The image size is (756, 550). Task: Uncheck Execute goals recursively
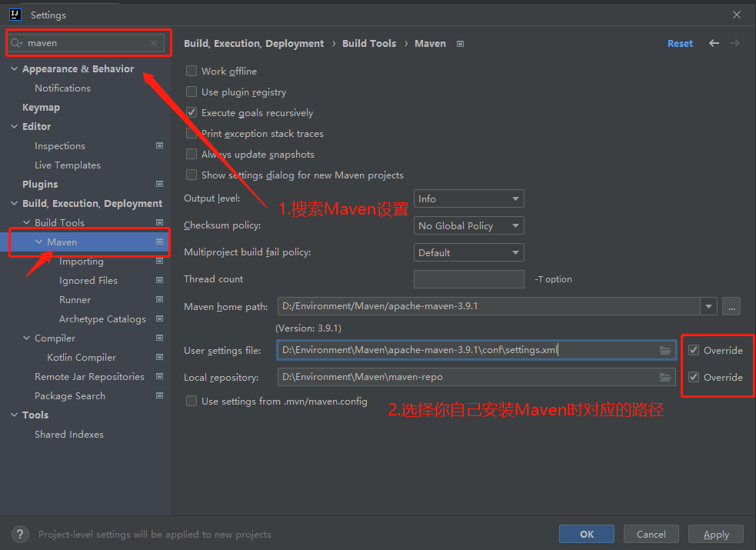[191, 112]
